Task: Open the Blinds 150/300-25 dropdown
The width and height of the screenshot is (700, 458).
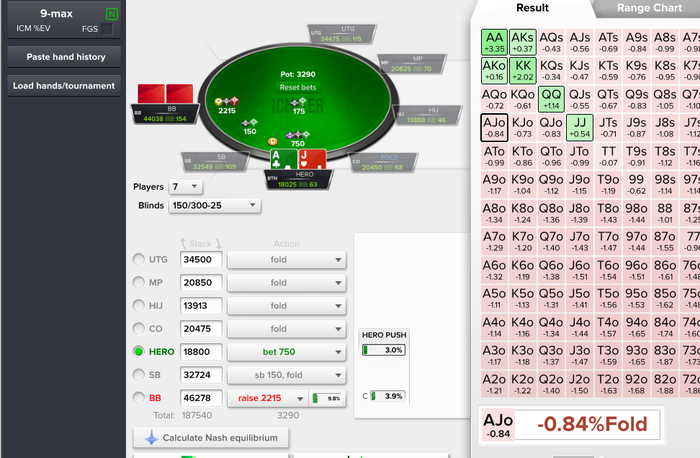Action: point(214,205)
